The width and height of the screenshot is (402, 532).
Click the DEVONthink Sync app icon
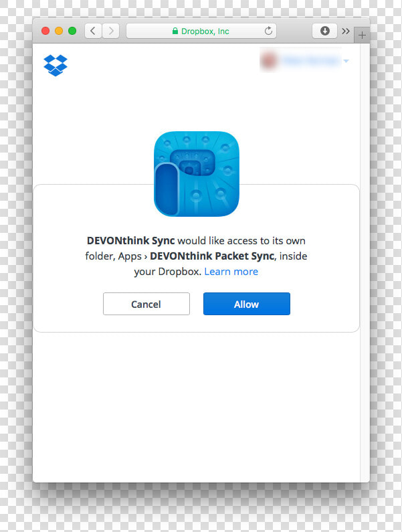point(197,174)
